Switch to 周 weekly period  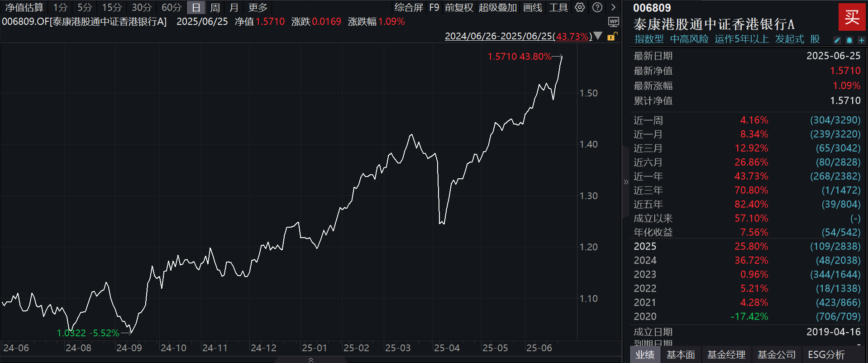tap(215, 8)
